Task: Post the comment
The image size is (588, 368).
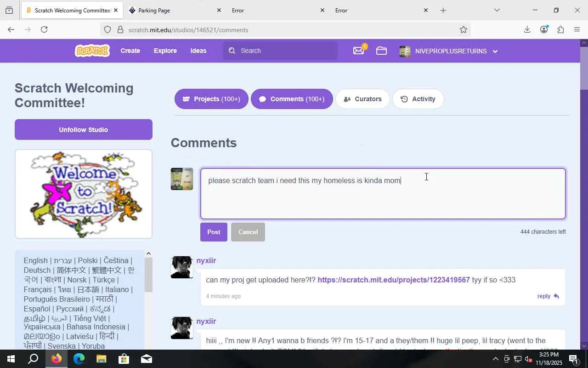Action: (x=214, y=232)
